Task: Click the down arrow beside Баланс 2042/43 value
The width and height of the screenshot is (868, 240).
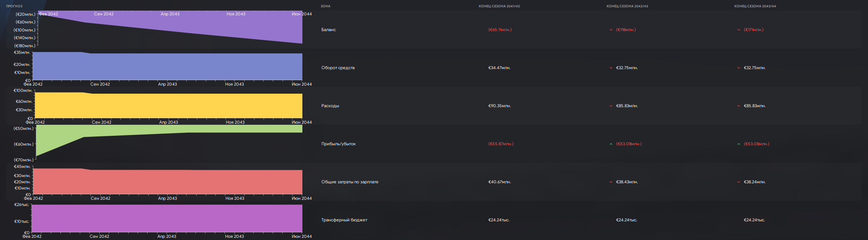Action: tap(611, 30)
